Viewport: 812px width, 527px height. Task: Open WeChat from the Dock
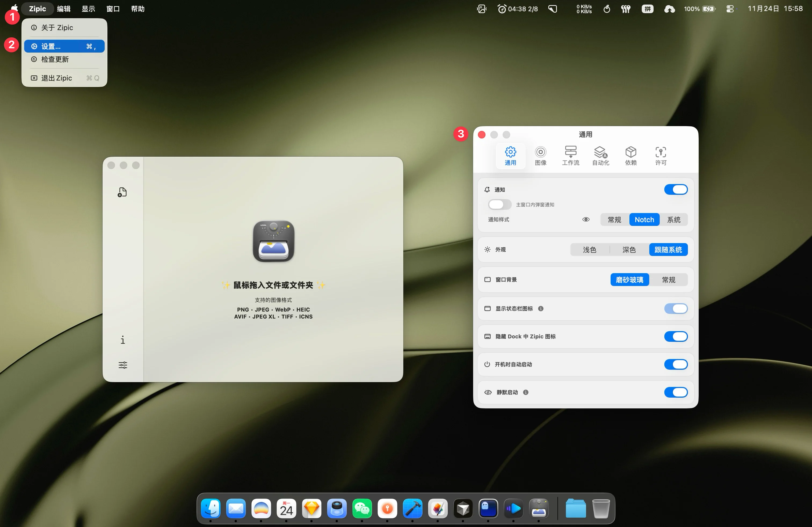click(362, 508)
